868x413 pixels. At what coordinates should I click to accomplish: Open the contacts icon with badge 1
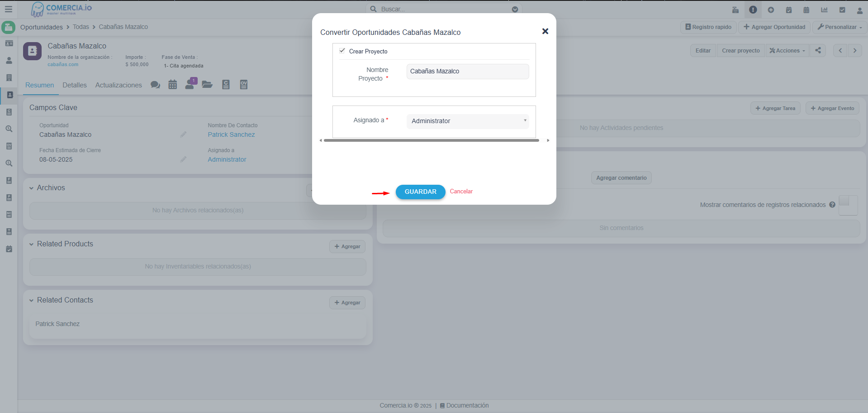click(x=190, y=84)
